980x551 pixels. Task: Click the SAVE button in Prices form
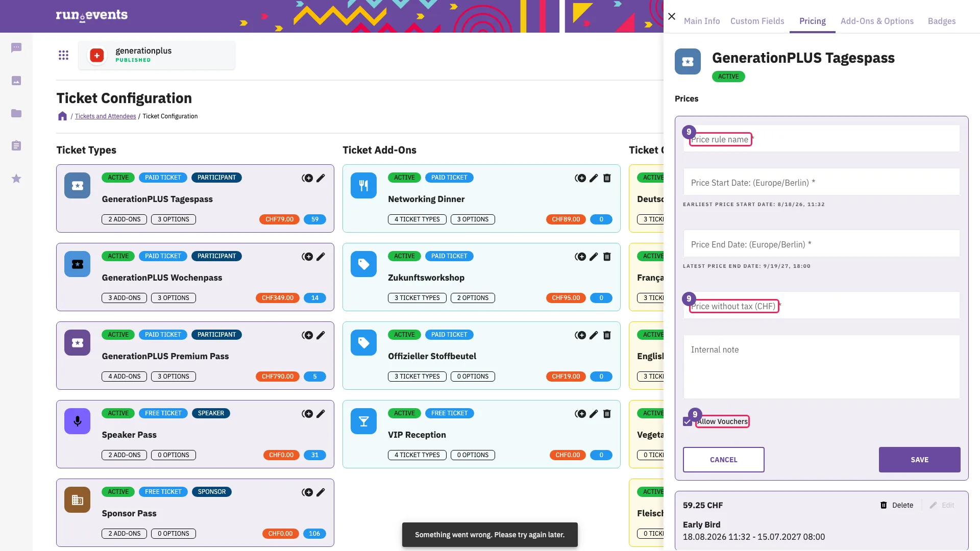tap(919, 460)
